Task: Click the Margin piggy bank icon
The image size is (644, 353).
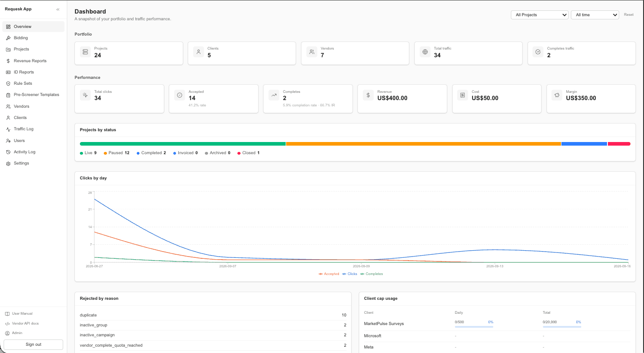Action: click(557, 95)
